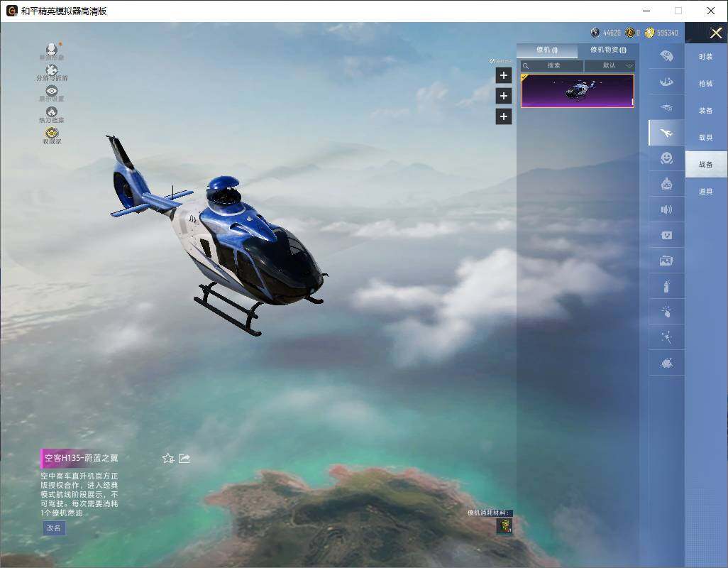Click the emulator logo in title bar

11,11
